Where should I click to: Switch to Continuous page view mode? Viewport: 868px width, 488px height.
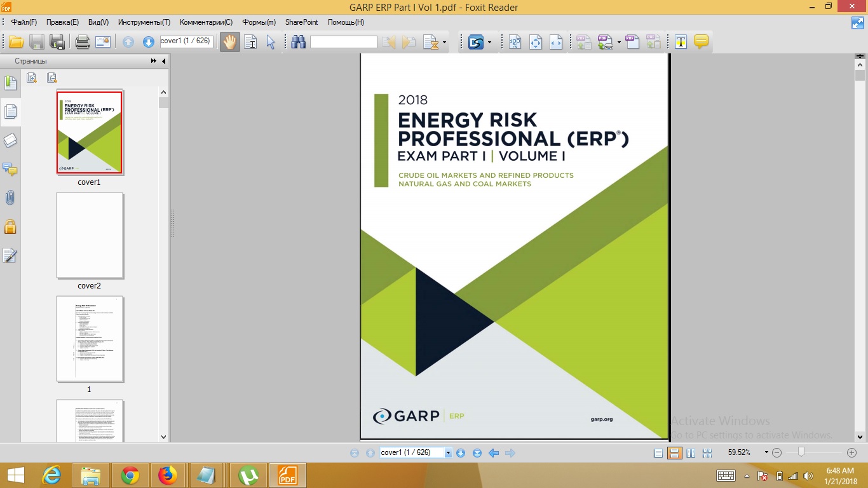pyautogui.click(x=675, y=453)
